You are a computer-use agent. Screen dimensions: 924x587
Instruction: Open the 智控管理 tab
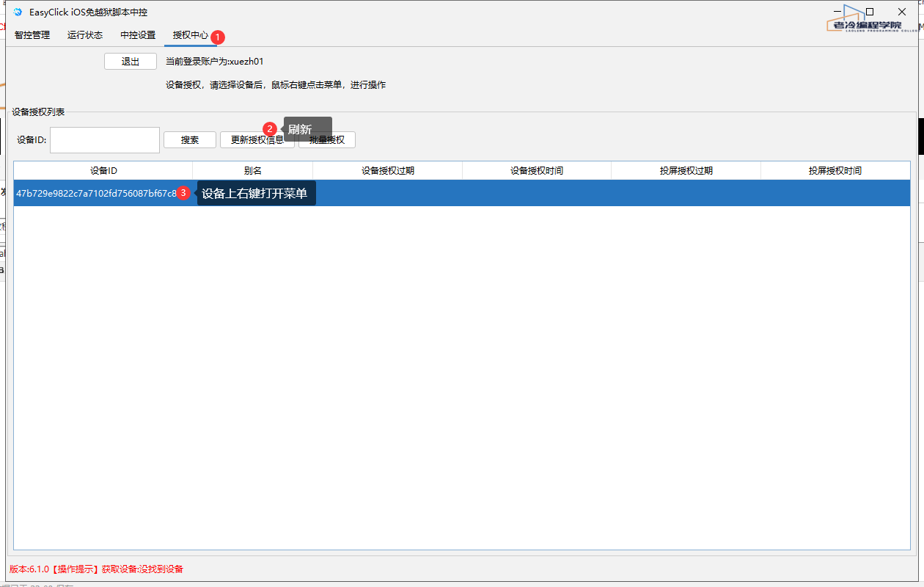[x=32, y=35]
